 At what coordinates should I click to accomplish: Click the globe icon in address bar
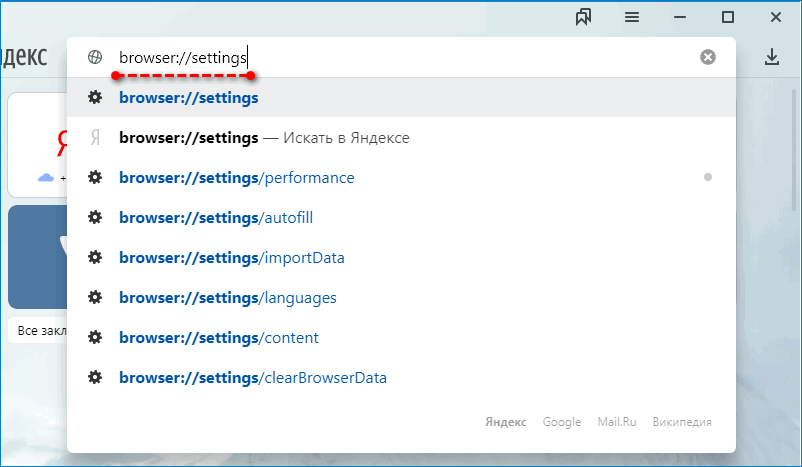[x=95, y=57]
